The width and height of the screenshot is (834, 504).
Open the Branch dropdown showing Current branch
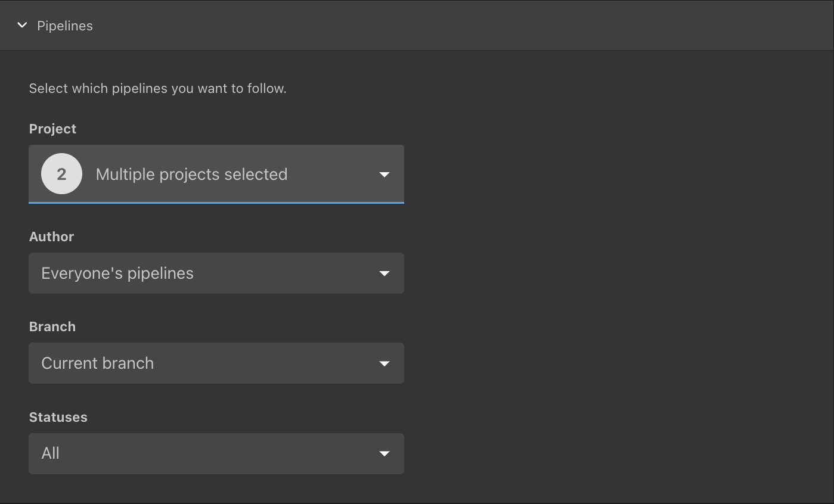[x=216, y=363]
